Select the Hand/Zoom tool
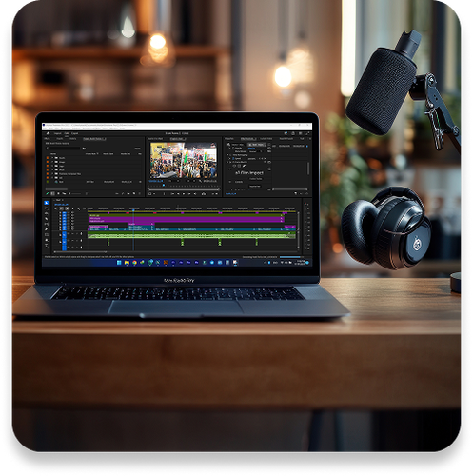Screen dimensions: 473x476 click(x=47, y=240)
